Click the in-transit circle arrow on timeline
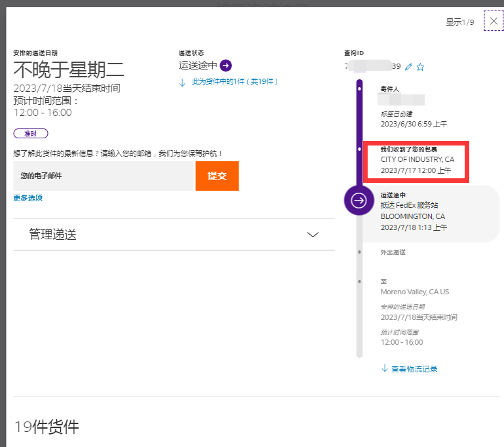 (359, 201)
